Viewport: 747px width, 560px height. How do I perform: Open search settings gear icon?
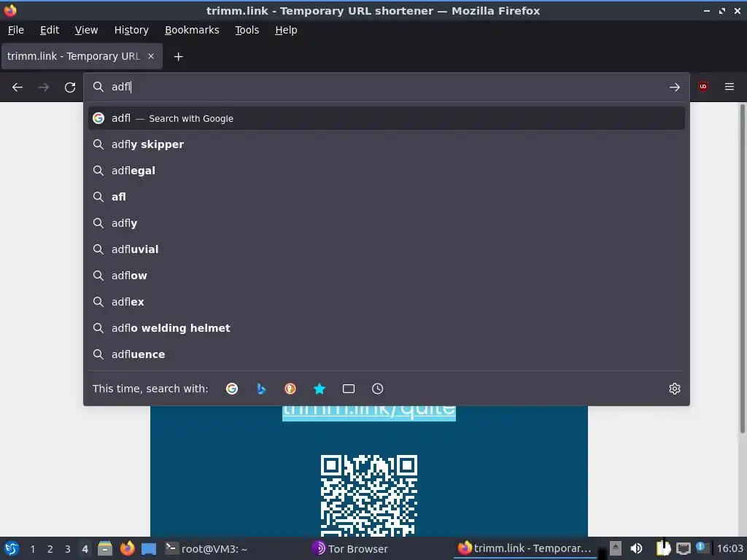[x=674, y=389]
